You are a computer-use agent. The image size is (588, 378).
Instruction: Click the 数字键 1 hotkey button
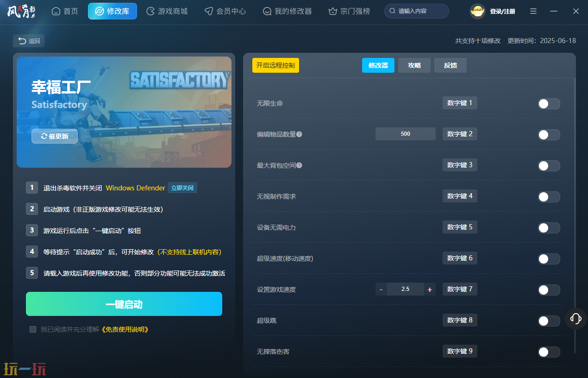click(460, 103)
